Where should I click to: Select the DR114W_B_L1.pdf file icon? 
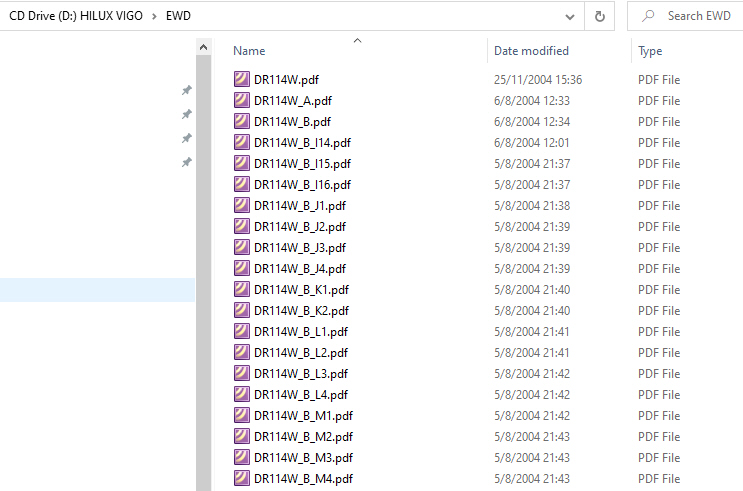[242, 331]
